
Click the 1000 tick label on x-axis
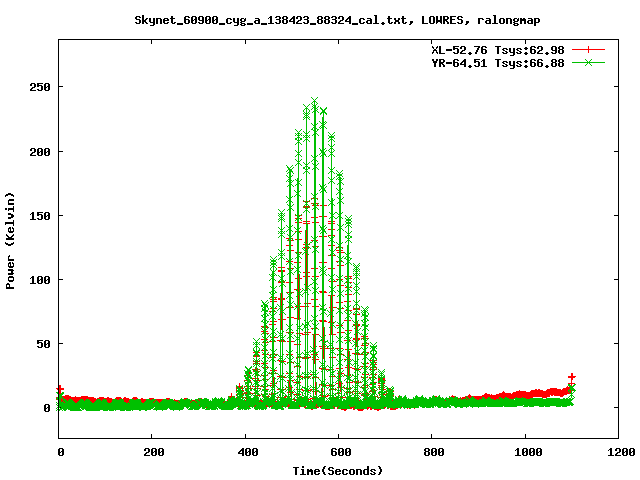tap(528, 452)
